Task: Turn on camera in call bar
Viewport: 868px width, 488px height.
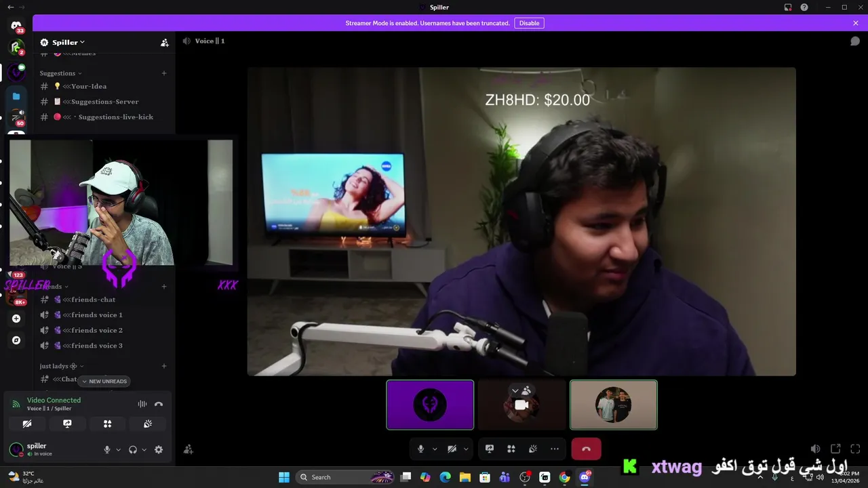Action: [452, 449]
